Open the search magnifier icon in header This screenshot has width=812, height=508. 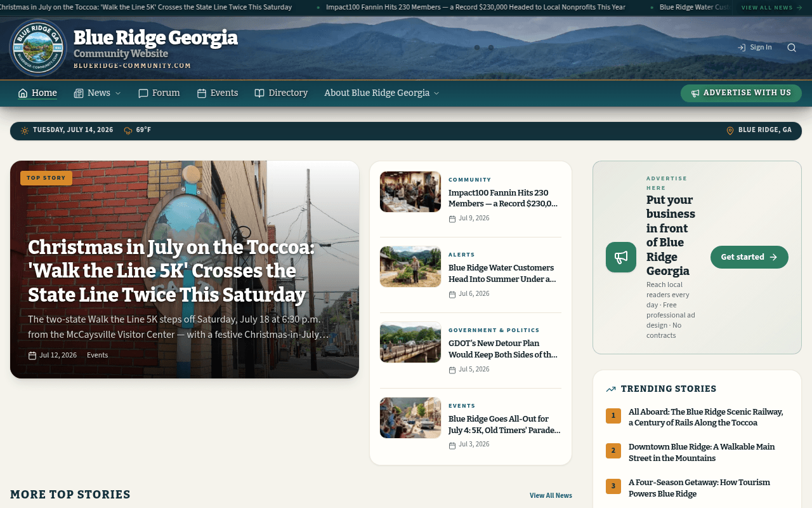point(792,48)
